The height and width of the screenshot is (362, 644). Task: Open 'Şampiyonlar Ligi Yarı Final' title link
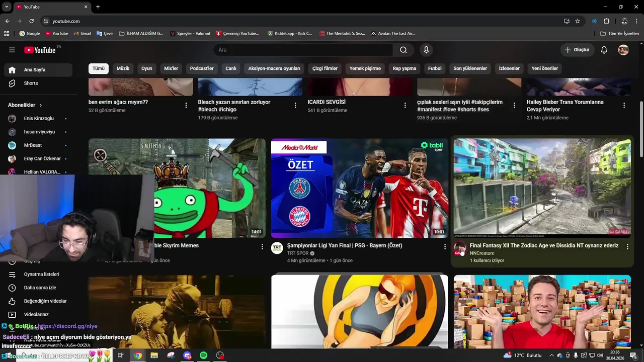click(345, 245)
